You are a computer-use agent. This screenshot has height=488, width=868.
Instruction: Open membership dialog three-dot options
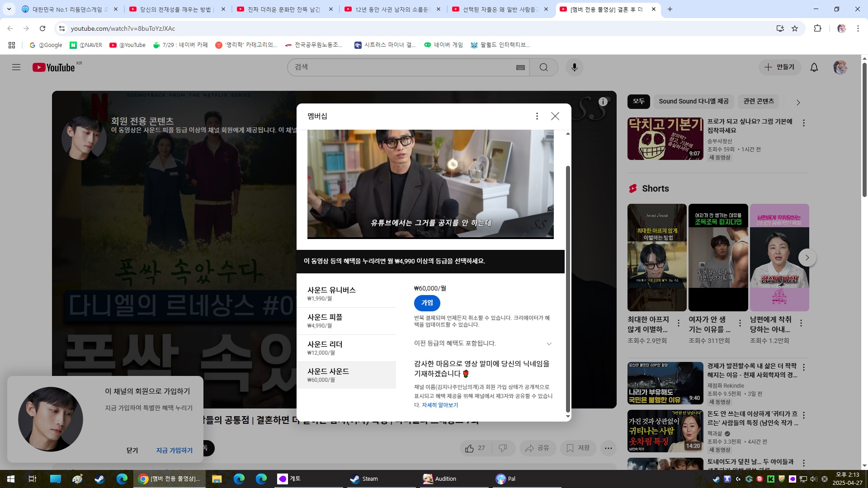coord(537,116)
